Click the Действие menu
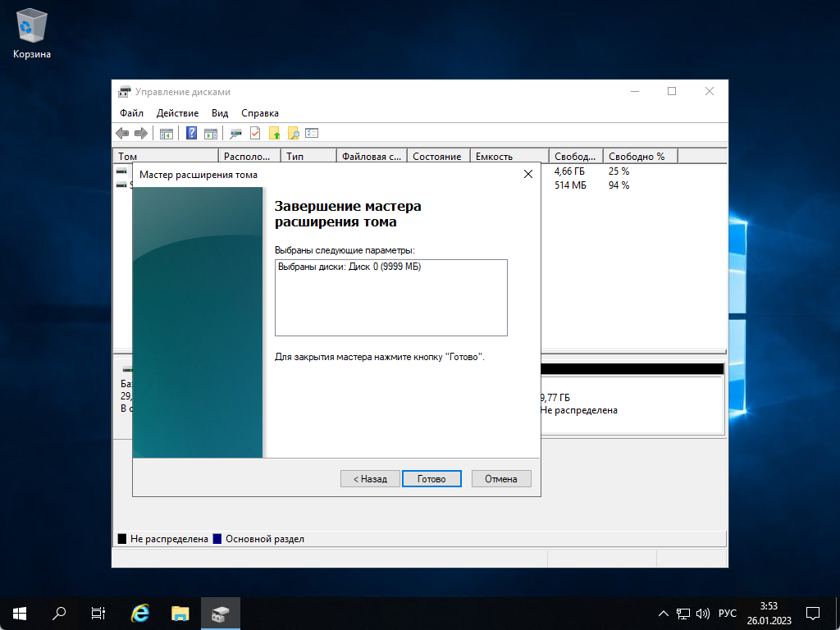Viewport: 840px width, 630px height. click(177, 112)
